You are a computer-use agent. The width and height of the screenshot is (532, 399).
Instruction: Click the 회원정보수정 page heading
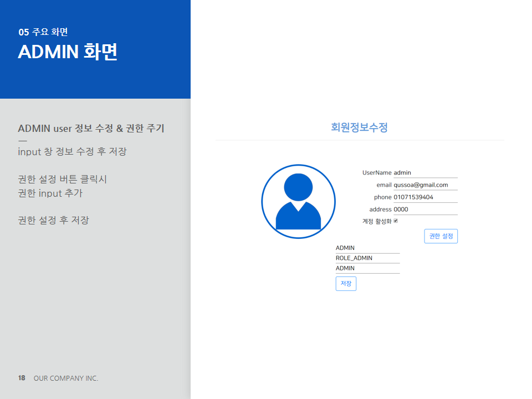pyautogui.click(x=359, y=127)
